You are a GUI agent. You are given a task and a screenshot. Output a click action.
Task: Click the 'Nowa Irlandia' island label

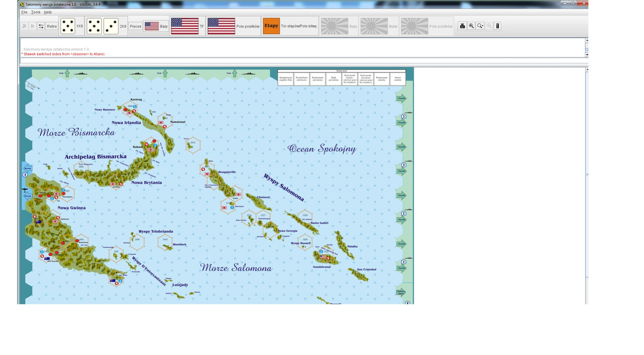click(x=126, y=122)
